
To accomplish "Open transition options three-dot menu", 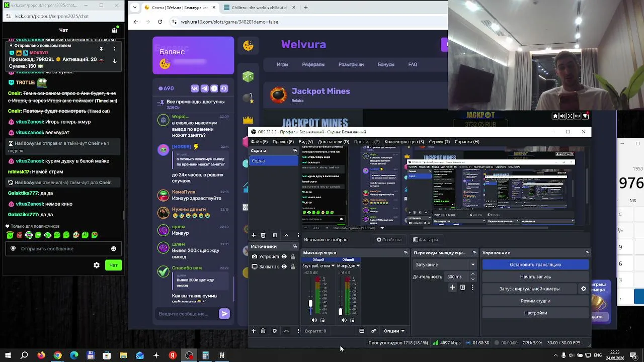I will pos(472,287).
